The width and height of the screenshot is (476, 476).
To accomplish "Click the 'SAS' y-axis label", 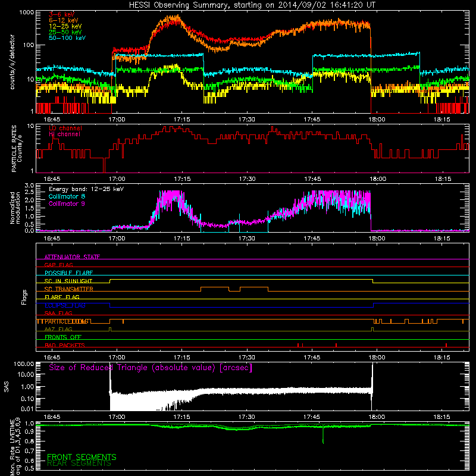I will click(x=7, y=387).
